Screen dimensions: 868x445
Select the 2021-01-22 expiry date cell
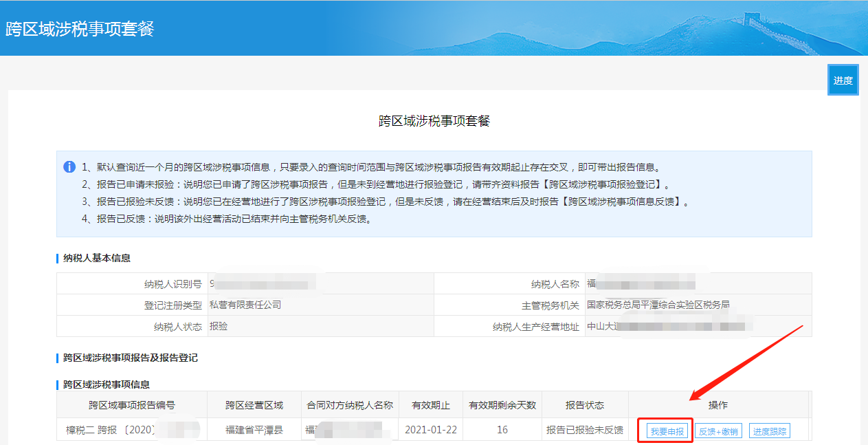(430, 430)
